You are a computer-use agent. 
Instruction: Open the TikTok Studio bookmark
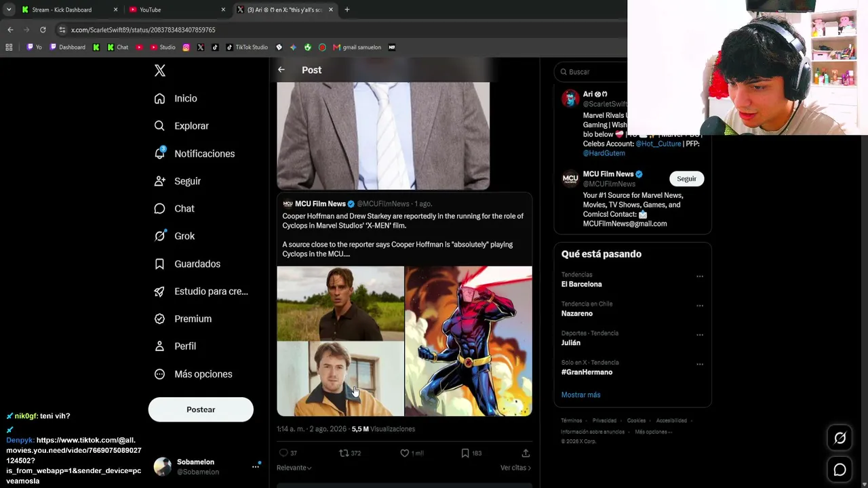coord(247,47)
